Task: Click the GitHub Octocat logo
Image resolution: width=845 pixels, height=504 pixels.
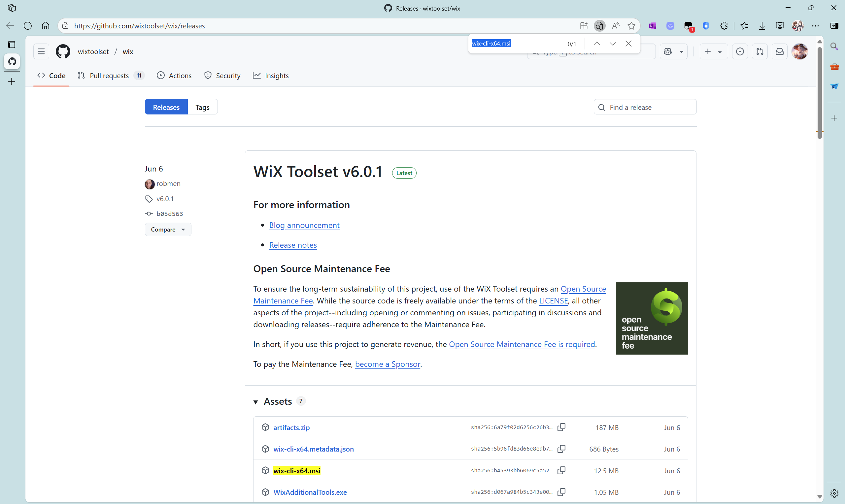Action: point(63,52)
